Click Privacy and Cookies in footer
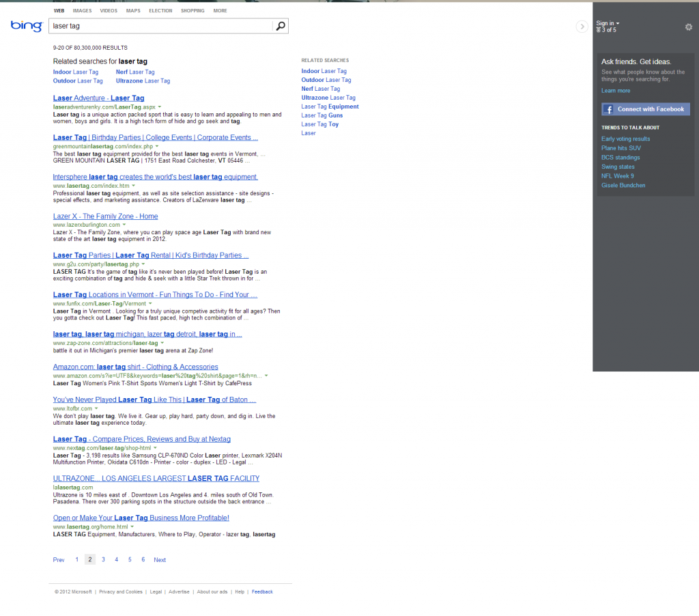 [x=121, y=592]
